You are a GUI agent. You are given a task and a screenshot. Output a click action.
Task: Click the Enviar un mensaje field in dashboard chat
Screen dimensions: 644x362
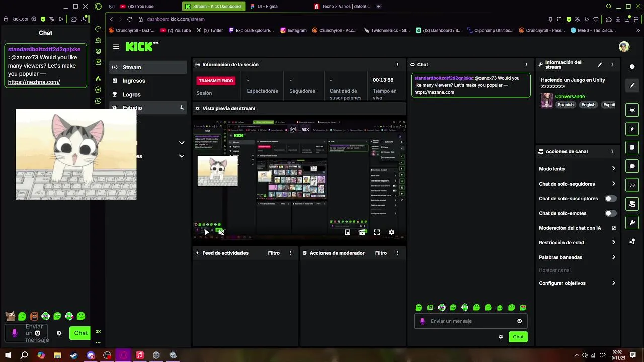[470, 321]
